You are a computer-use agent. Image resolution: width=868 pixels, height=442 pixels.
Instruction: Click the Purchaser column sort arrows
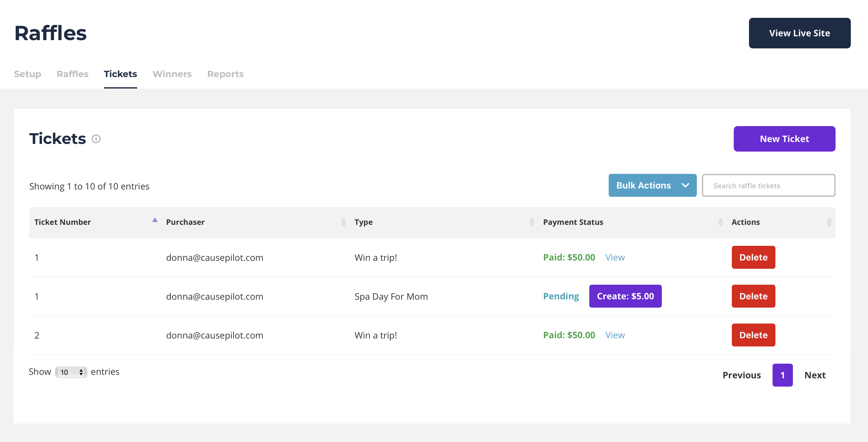click(343, 222)
